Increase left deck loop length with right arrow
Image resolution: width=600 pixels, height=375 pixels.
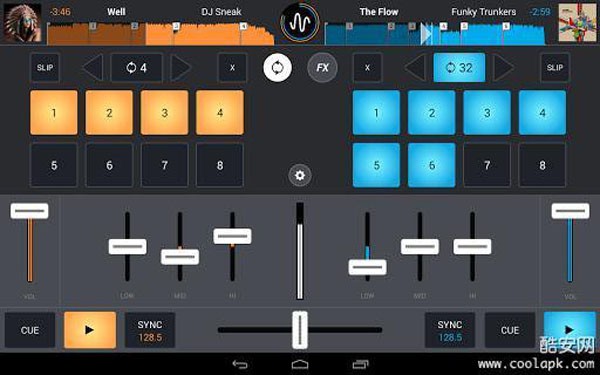tap(181, 68)
